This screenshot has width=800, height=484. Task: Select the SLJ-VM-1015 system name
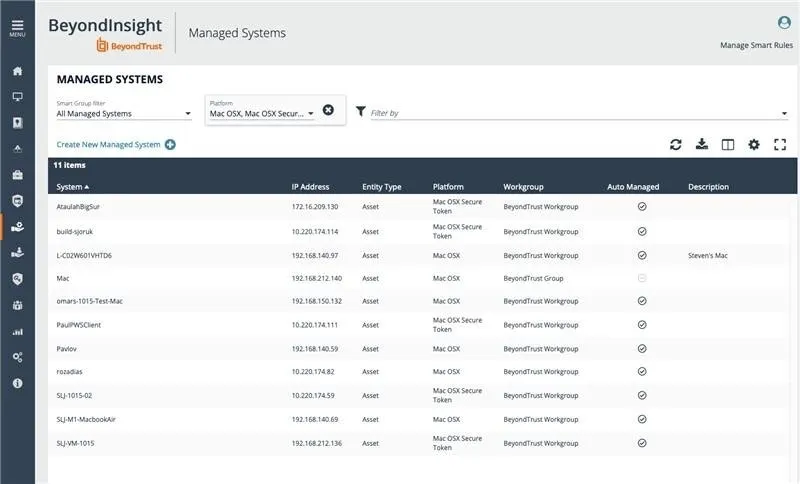[75, 443]
